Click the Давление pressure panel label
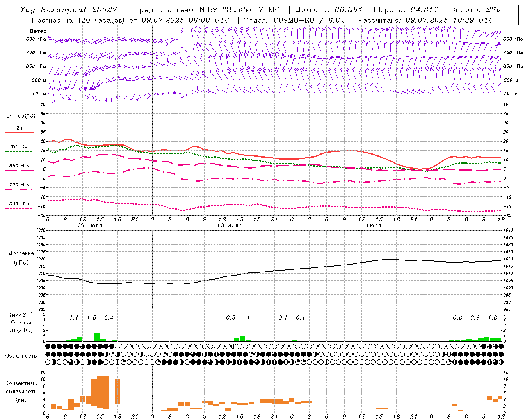 [21, 253]
